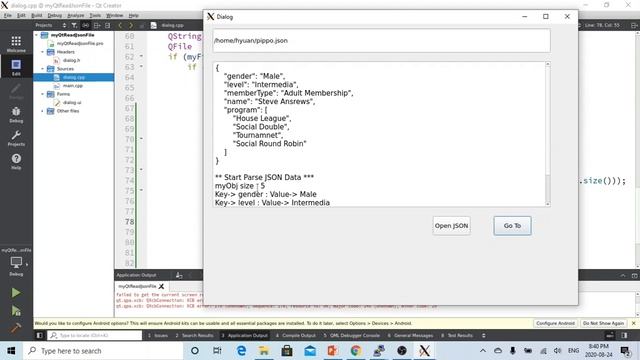This screenshot has width=640, height=360.
Task: Switch to Test Results pane
Action: 457,336
